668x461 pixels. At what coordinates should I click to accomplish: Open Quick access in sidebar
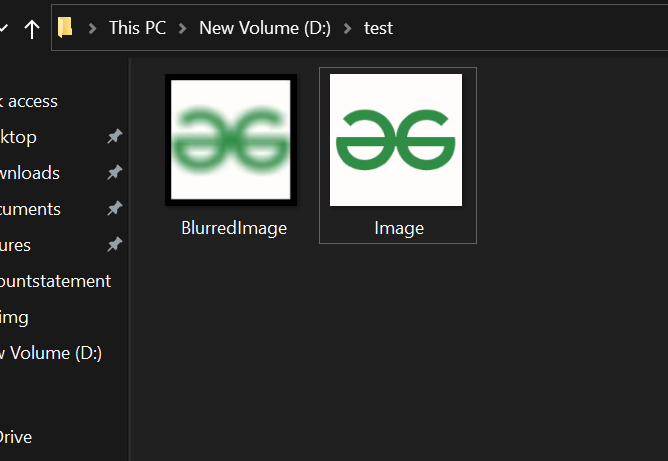click(29, 101)
